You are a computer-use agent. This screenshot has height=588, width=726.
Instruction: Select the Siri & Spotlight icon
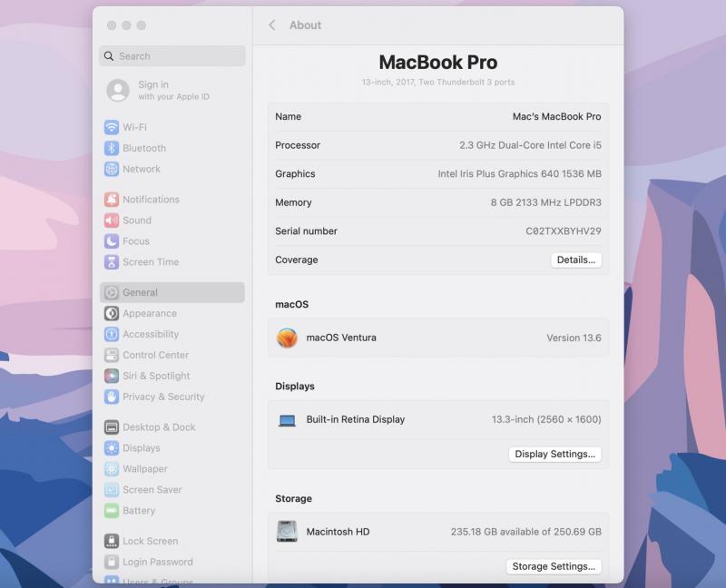tap(111, 376)
